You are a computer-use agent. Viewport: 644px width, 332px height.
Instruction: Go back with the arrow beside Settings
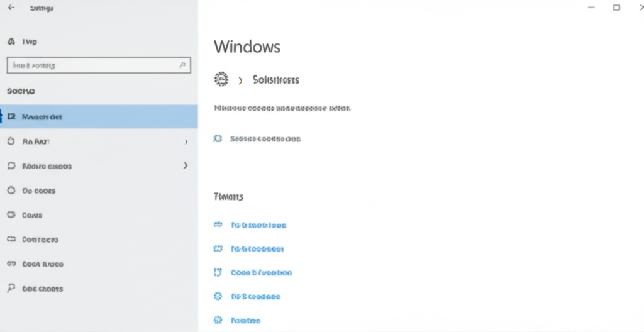tap(11, 8)
